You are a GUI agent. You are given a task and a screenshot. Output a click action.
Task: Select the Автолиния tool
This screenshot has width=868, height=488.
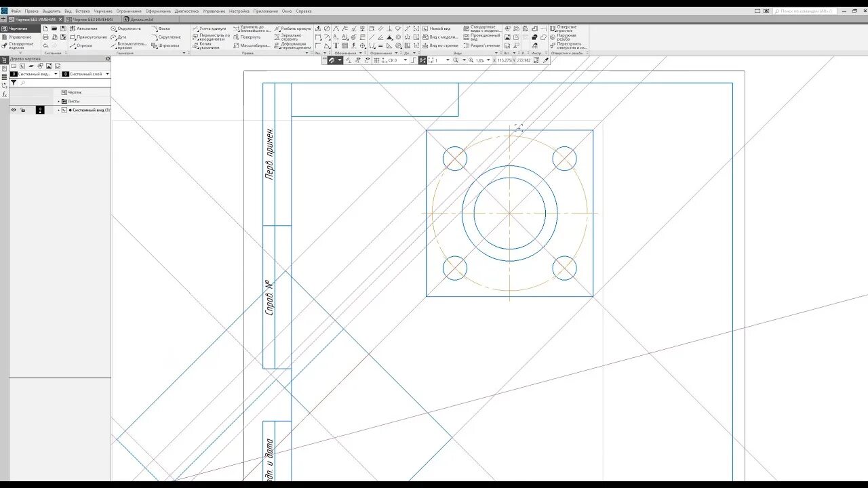(x=83, y=28)
